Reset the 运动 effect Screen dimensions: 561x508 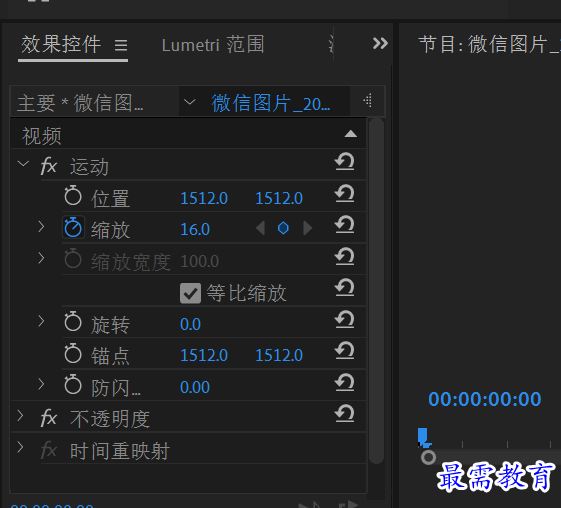tap(345, 162)
